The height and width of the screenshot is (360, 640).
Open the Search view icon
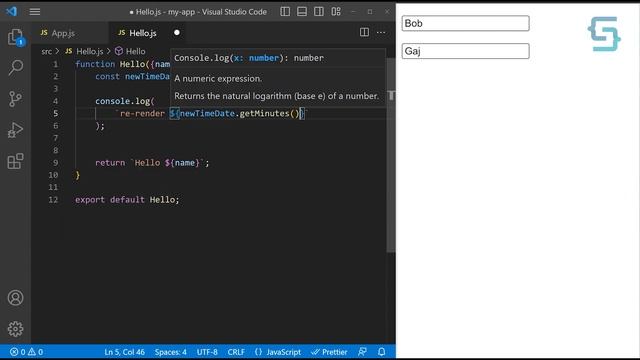(x=16, y=67)
